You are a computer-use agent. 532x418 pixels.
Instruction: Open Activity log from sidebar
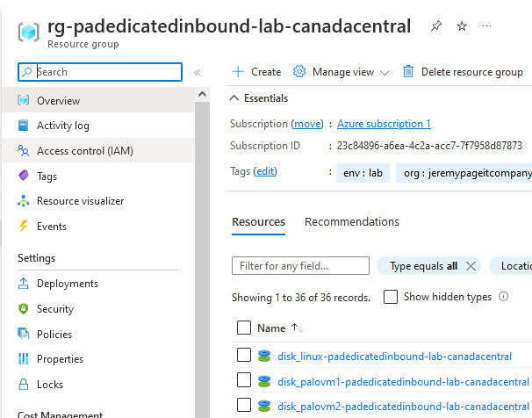(x=62, y=126)
